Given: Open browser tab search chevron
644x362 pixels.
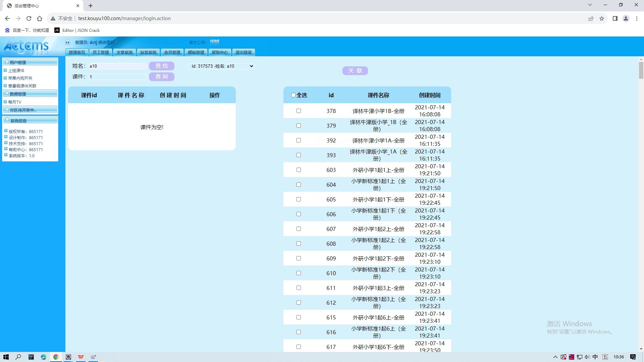Looking at the screenshot, I should [x=590, y=5].
